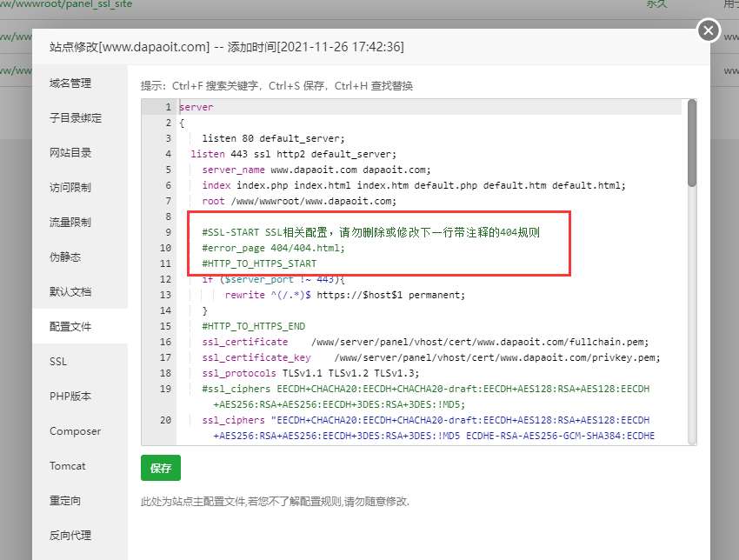Switch to 网站目录 settings
This screenshot has width=739, height=560.
tap(70, 153)
